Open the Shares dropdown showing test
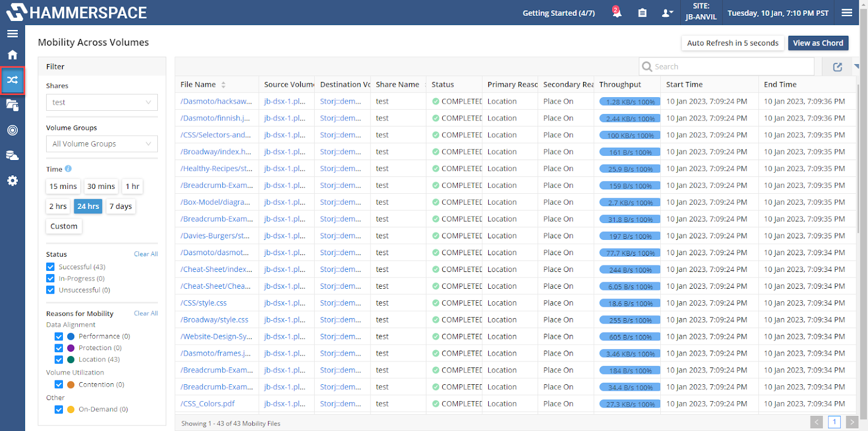Screen dimensions: 868x431 [x=102, y=102]
